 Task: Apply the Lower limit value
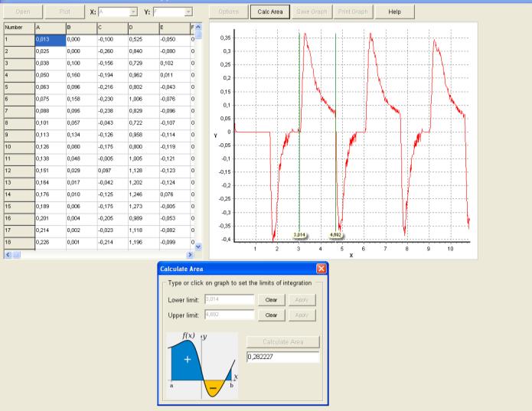[302, 300]
